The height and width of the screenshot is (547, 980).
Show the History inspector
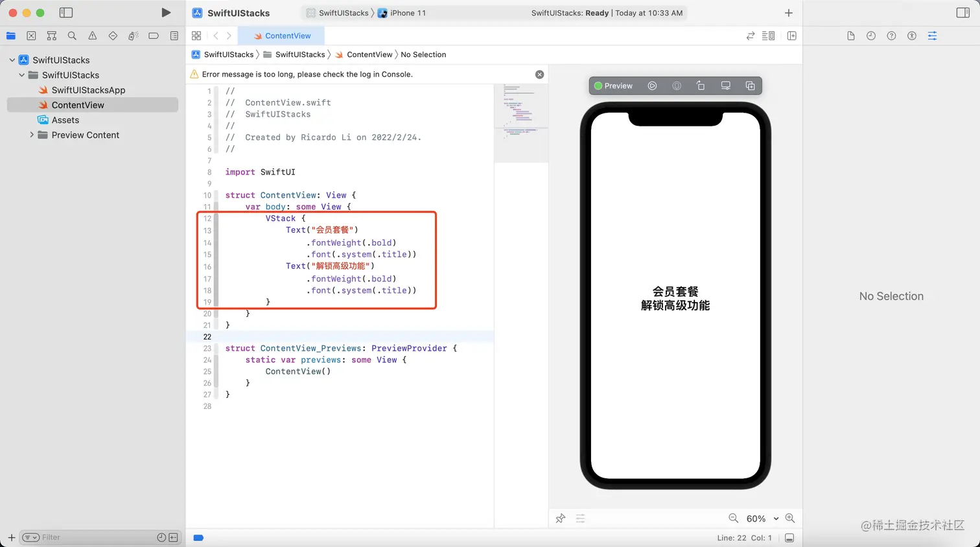point(871,36)
